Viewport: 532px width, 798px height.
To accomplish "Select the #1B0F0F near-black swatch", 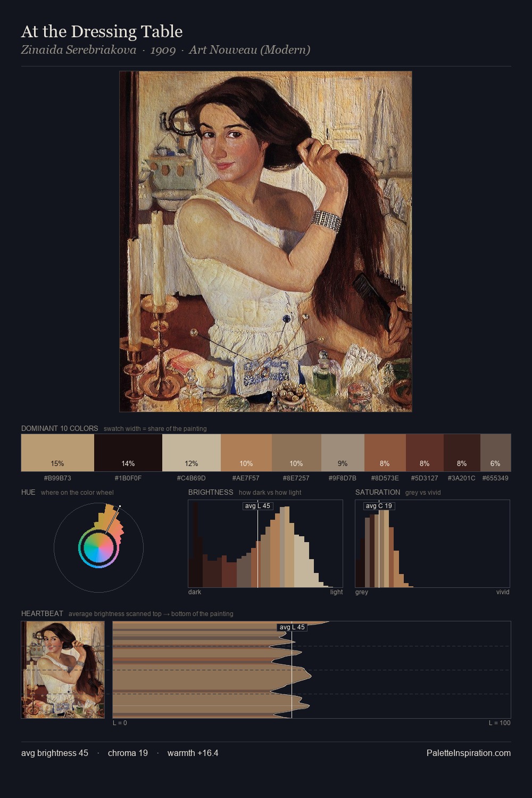I will (x=128, y=453).
